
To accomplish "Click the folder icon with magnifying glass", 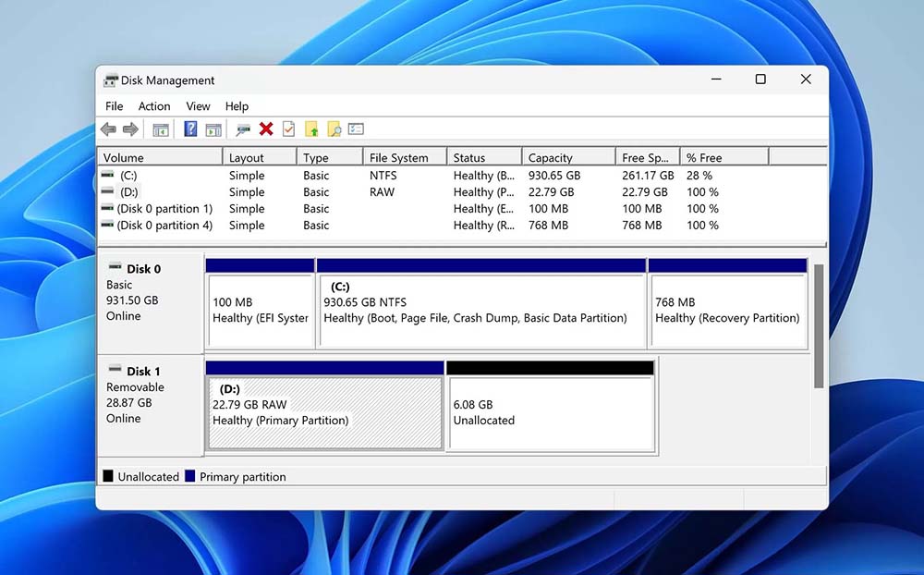I will pos(334,129).
